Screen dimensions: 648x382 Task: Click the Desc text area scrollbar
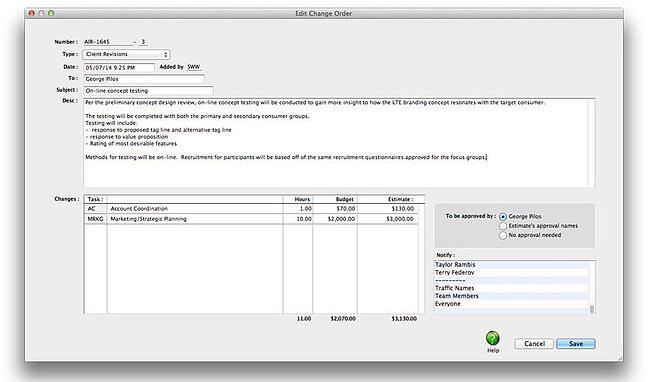[591, 143]
